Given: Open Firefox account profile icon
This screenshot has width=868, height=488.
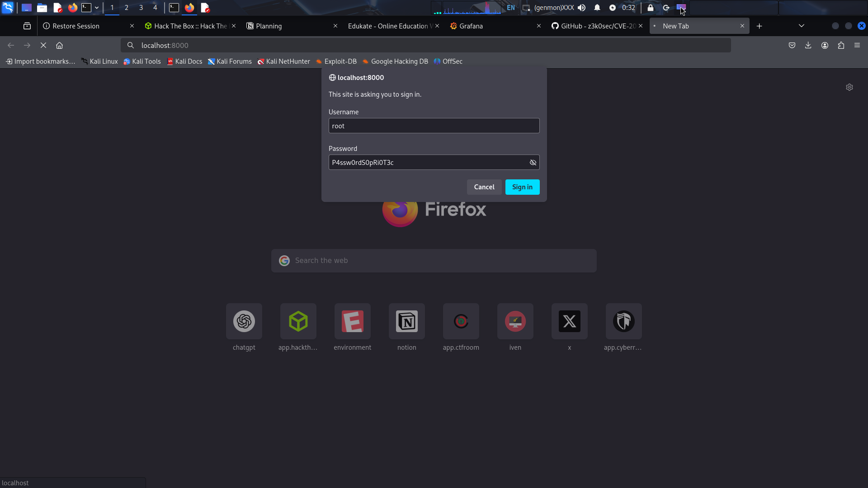Looking at the screenshot, I should [825, 45].
